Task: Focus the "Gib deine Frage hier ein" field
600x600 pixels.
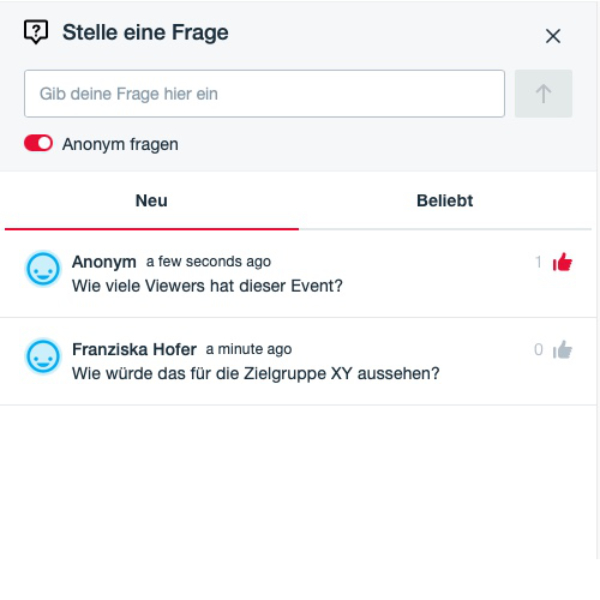Action: pos(264,94)
